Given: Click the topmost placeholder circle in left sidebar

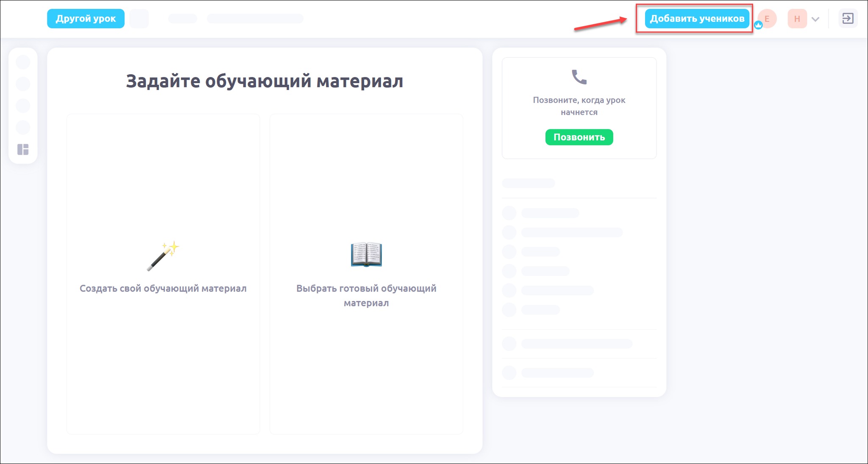Looking at the screenshot, I should click(23, 62).
